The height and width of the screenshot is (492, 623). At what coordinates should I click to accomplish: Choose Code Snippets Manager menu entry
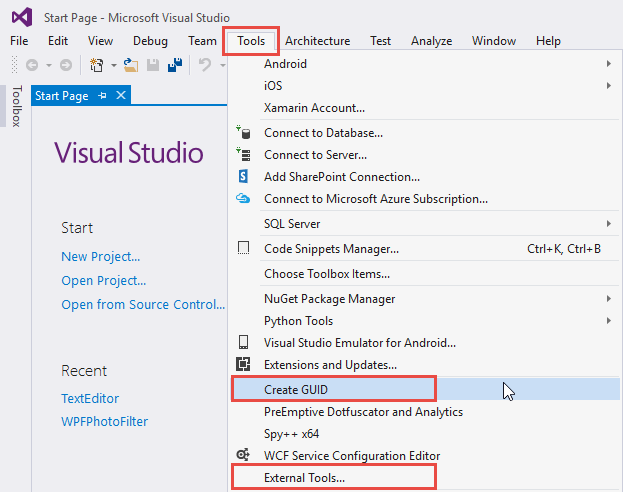[426, 248]
